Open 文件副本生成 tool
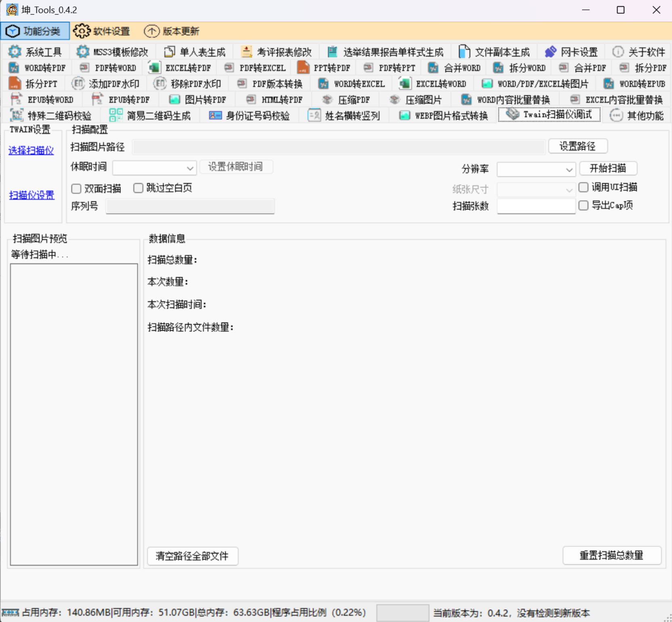Viewport: 672px width, 622px height. (494, 52)
